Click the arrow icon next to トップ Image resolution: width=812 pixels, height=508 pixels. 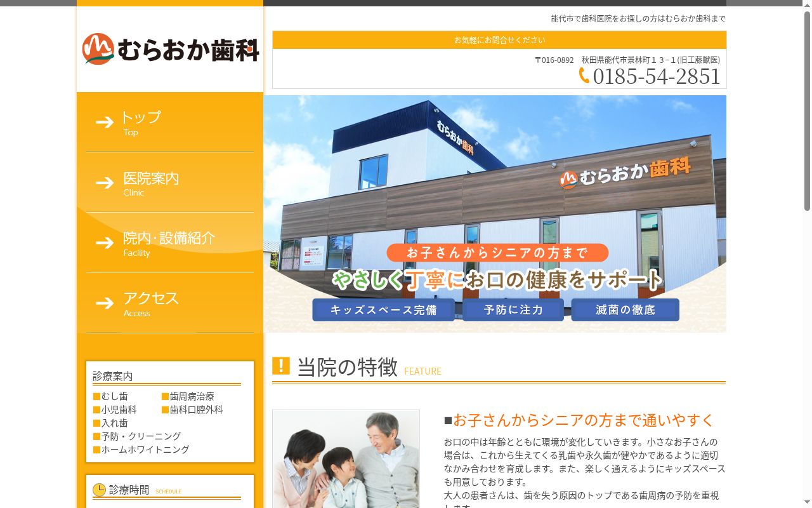(105, 122)
